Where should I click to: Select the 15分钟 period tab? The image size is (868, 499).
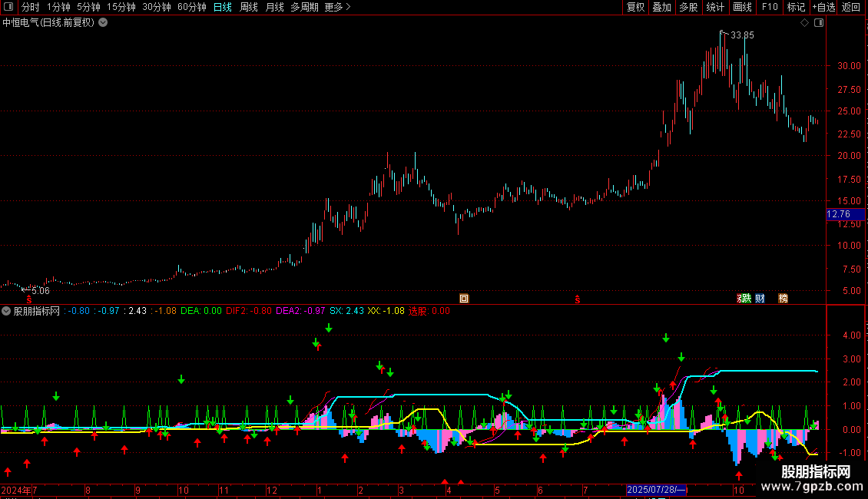121,7
